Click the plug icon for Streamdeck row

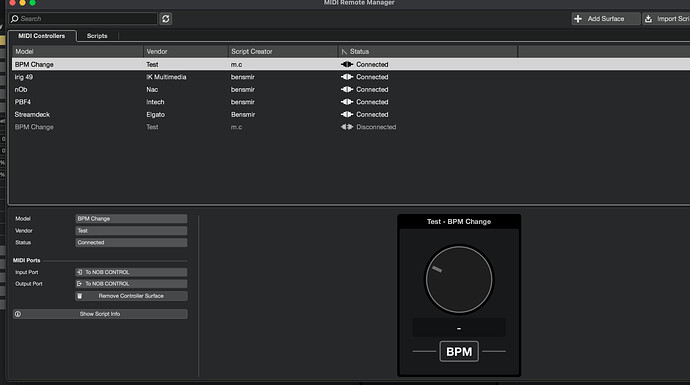click(347, 114)
